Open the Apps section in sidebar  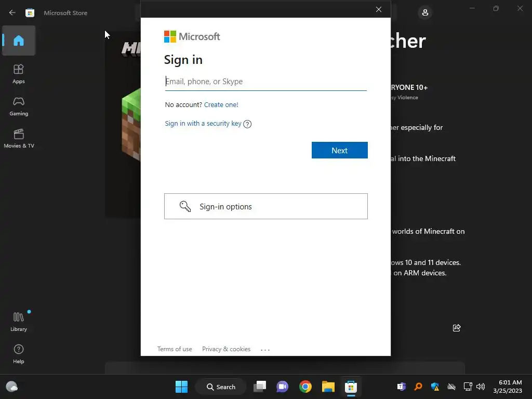point(19,74)
